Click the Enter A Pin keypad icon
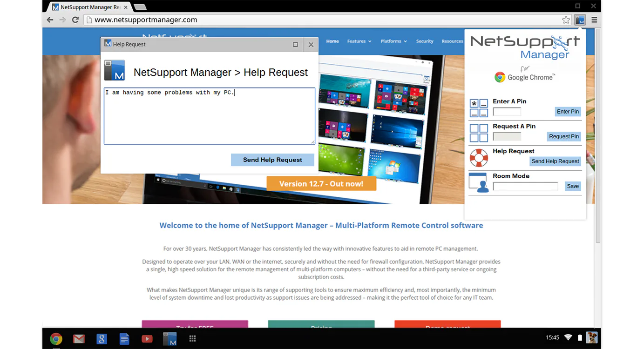The height and width of the screenshot is (349, 644). tap(479, 107)
